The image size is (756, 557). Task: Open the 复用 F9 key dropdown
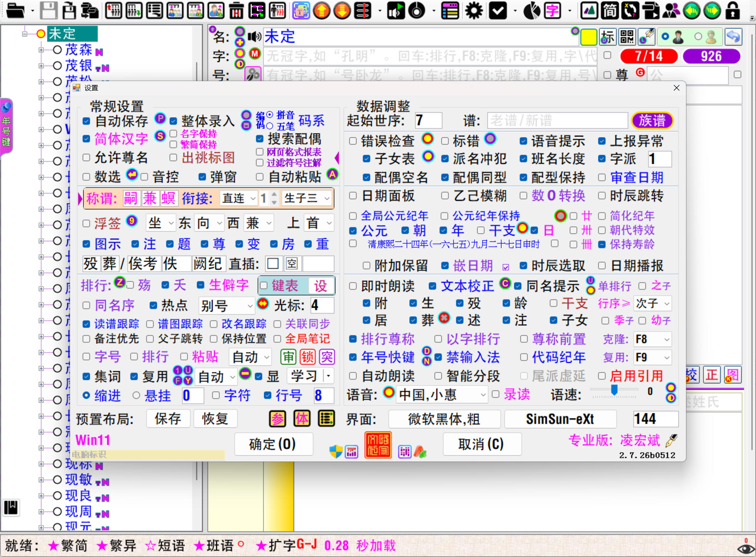pos(653,357)
